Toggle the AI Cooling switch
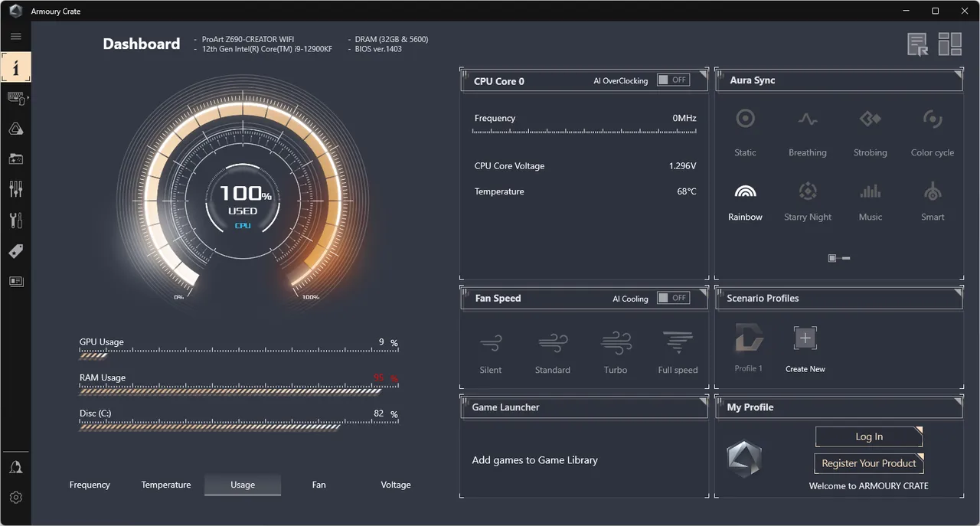 (674, 298)
